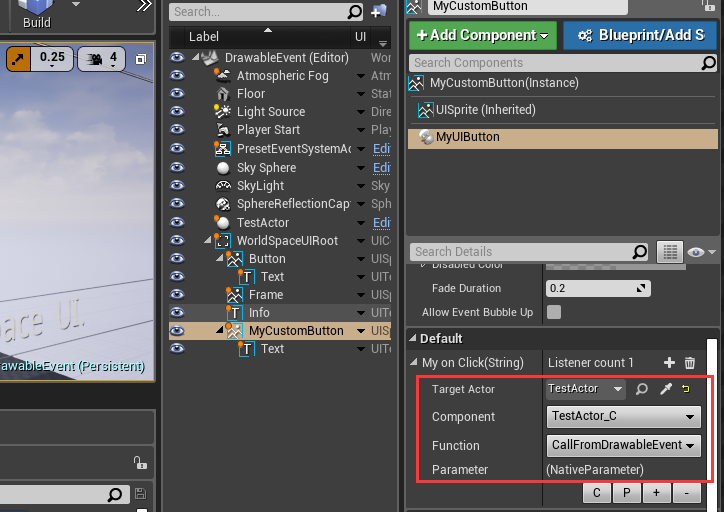Screen dimensions: 724x512
Task: Add listener with plus icon
Action: point(669,363)
